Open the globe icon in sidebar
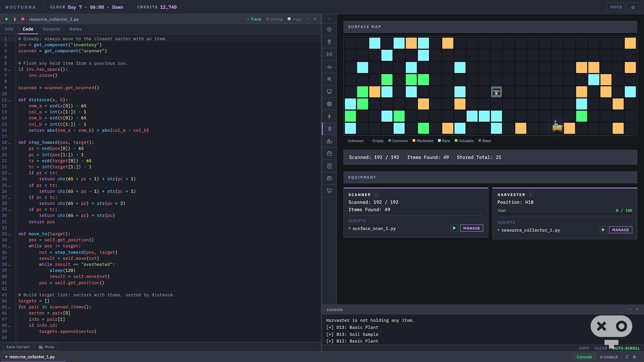644x362 pixels. point(329,104)
